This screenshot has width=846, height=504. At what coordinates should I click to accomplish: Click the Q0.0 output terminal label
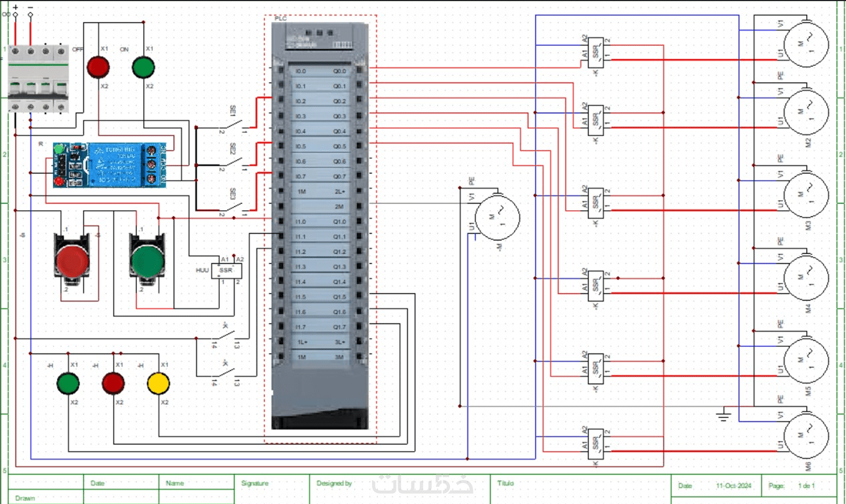[339, 71]
